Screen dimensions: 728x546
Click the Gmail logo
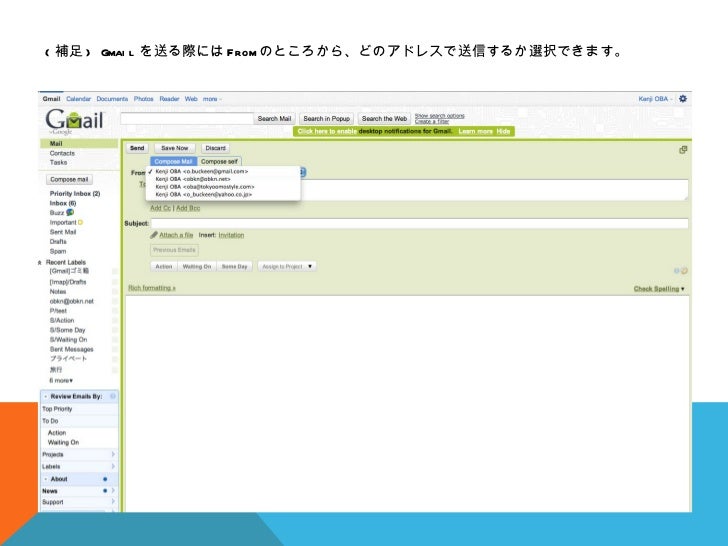pos(74,120)
